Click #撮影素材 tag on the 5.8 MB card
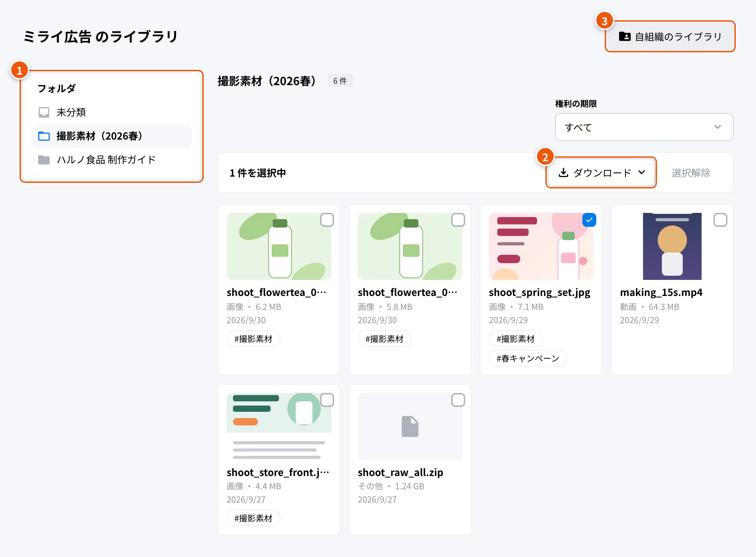The width and height of the screenshot is (756, 557). coord(385,339)
